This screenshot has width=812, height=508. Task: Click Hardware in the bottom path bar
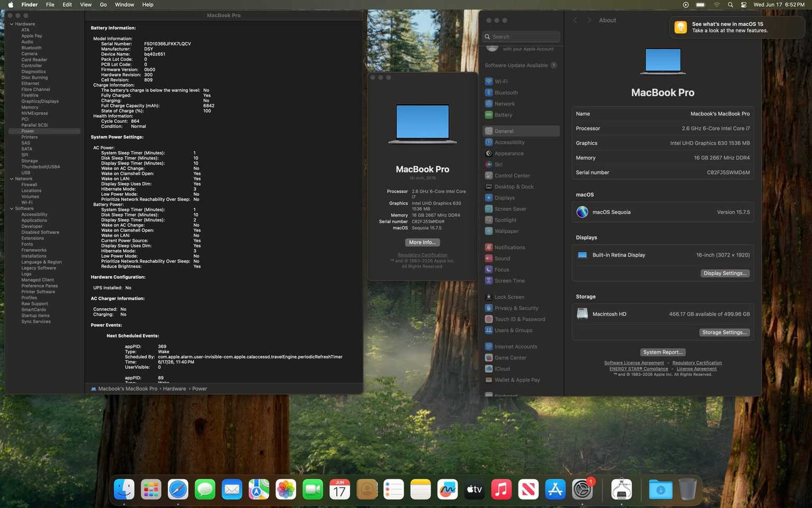point(174,389)
